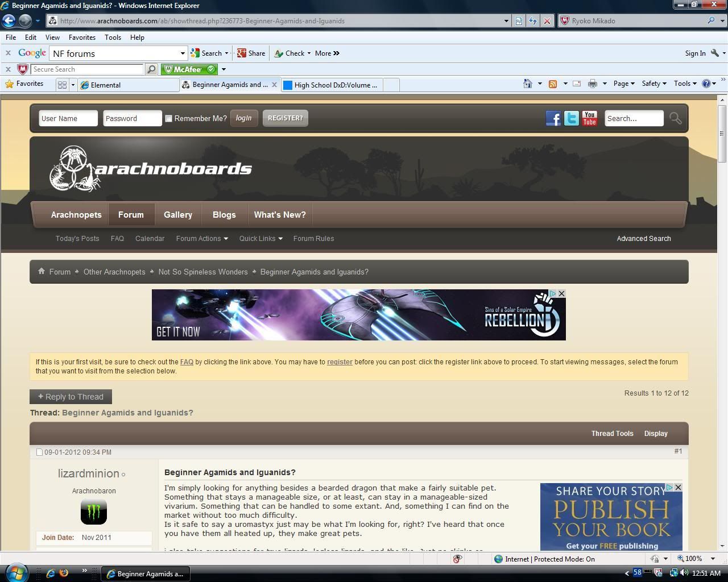This screenshot has height=582, width=728.
Task: Open the View menu
Action: pyautogui.click(x=52, y=38)
